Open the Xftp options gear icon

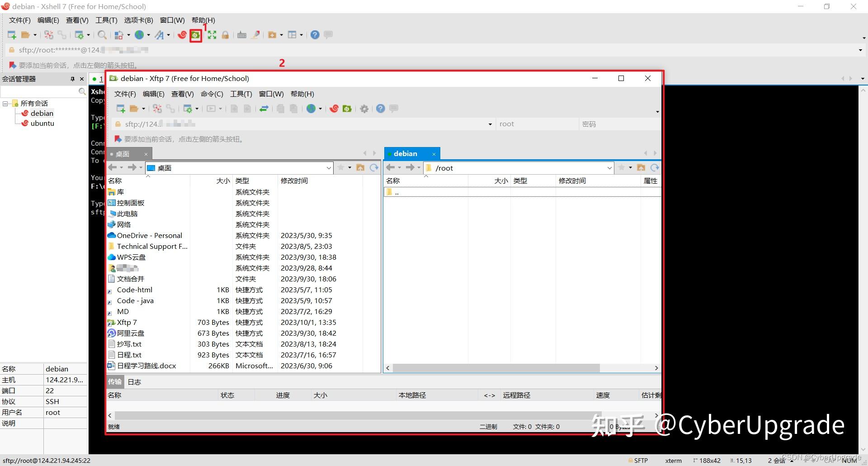364,109
